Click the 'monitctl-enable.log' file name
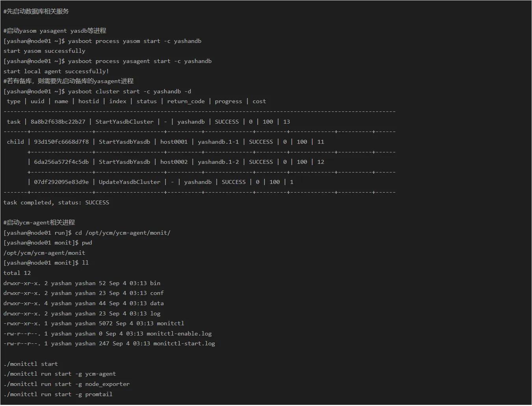The width and height of the screenshot is (532, 406). coord(179,334)
